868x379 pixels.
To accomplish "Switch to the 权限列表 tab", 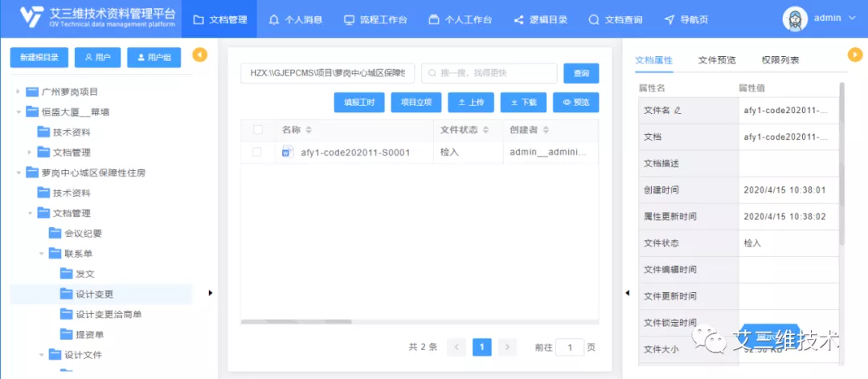I will click(x=780, y=60).
